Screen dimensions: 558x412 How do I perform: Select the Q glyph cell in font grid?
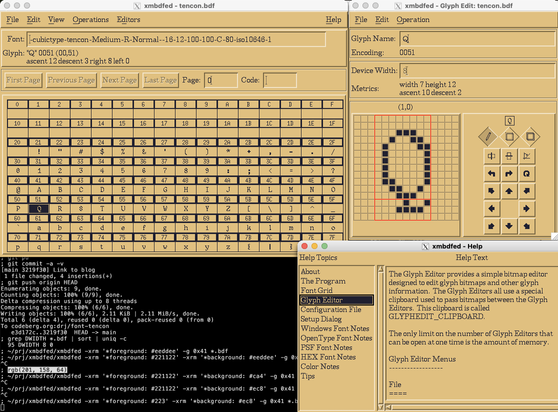pos(38,208)
